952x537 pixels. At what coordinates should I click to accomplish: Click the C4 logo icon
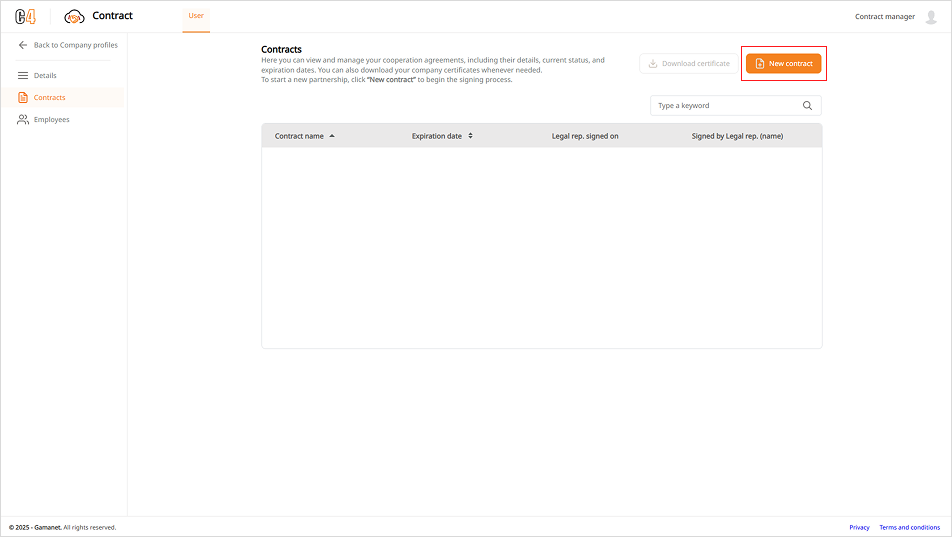click(x=26, y=16)
